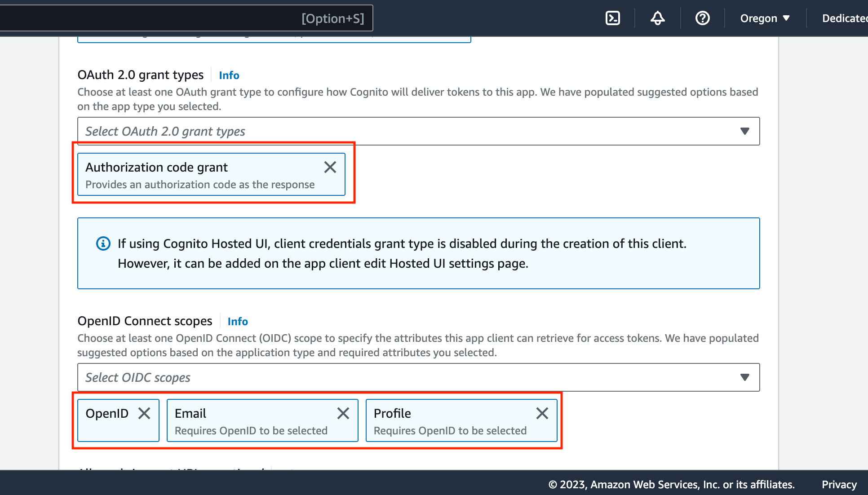Remove the Authorization code grant type
Image resolution: width=868 pixels, height=495 pixels.
[x=330, y=167]
